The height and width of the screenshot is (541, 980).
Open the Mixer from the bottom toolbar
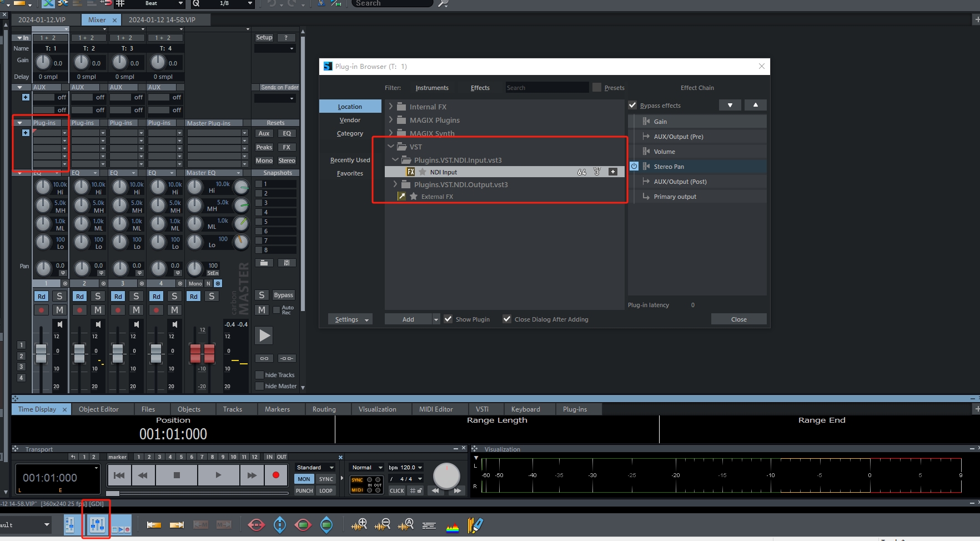(x=97, y=524)
